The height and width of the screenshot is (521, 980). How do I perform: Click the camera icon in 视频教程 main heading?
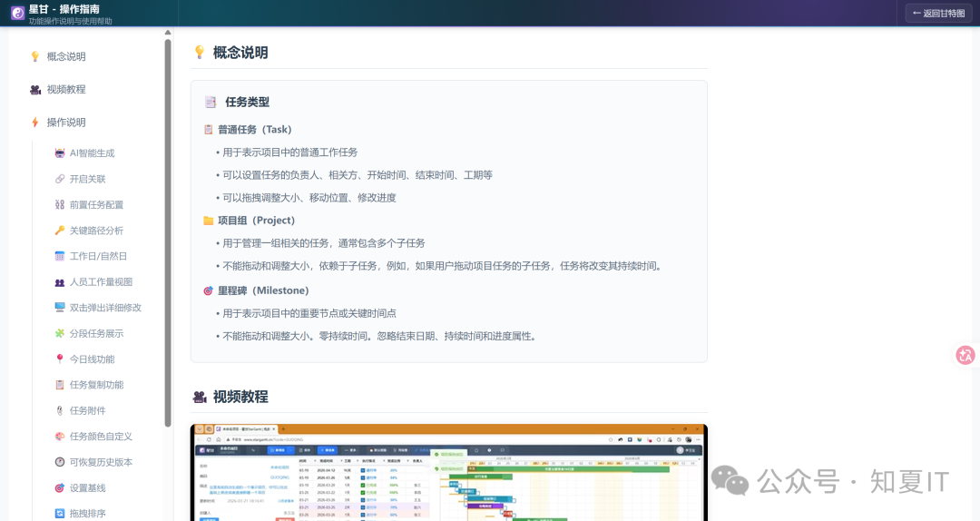200,397
